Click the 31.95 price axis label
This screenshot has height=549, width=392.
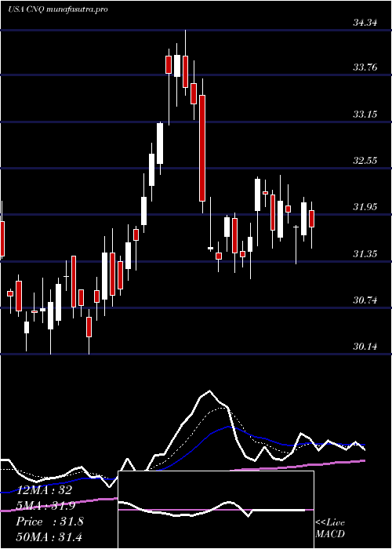365,207
